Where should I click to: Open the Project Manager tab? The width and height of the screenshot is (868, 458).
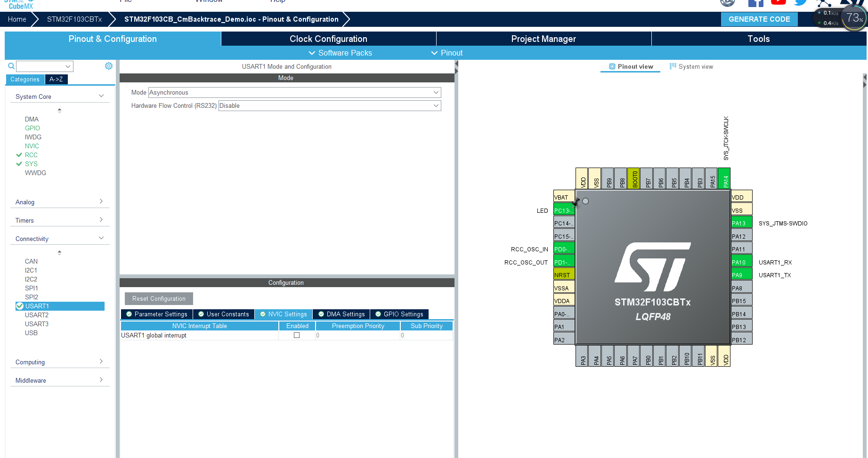[x=544, y=39]
